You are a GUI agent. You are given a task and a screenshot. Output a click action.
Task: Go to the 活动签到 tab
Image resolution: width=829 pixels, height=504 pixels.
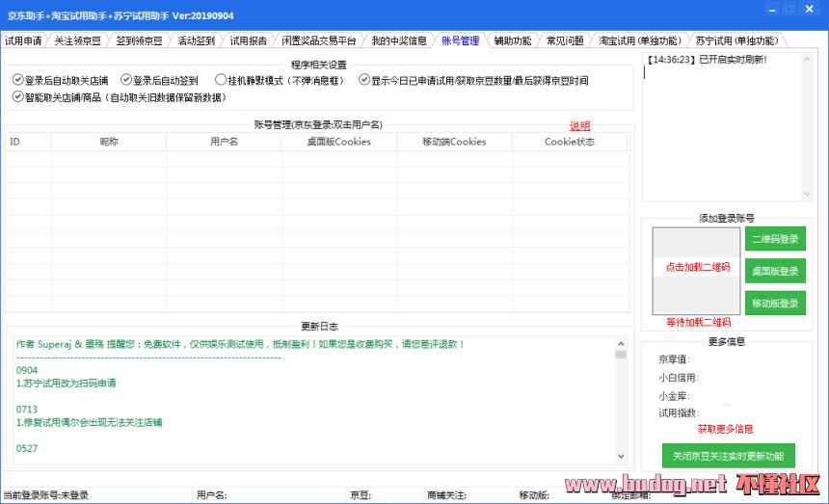(x=196, y=40)
